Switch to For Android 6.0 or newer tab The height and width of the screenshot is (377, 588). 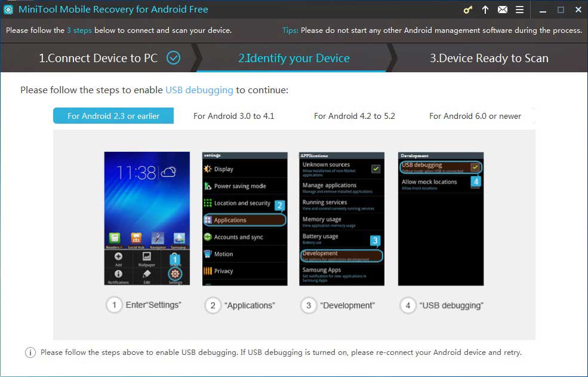[x=475, y=116]
